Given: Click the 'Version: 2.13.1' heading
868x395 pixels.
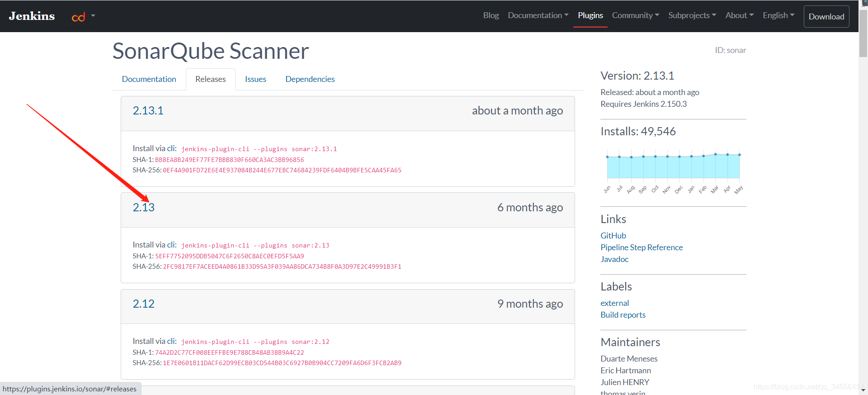Looking at the screenshot, I should click(x=637, y=76).
